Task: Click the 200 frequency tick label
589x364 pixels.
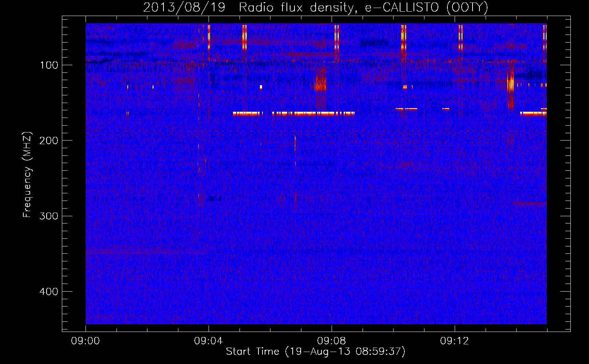Action: [x=49, y=141]
